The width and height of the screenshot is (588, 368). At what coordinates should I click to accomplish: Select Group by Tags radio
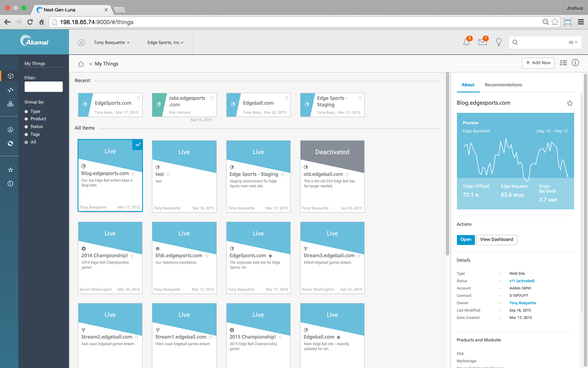(26, 134)
